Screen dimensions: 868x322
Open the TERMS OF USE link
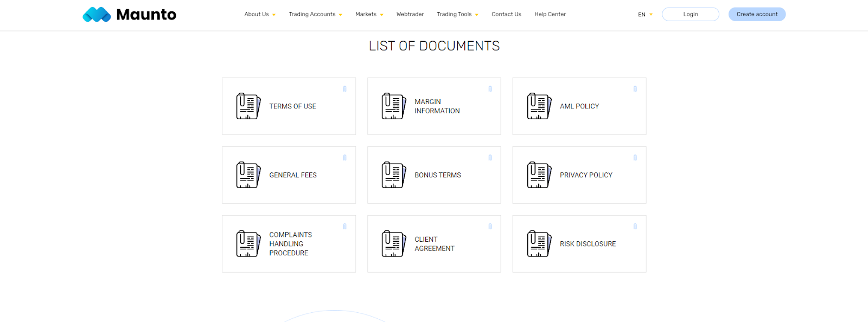coord(292,106)
